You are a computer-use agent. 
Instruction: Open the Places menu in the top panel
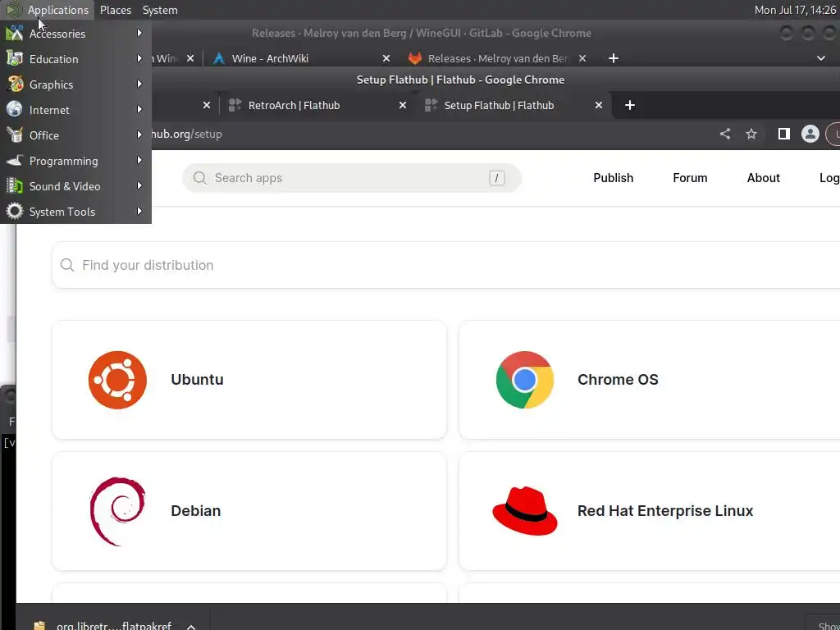point(115,10)
